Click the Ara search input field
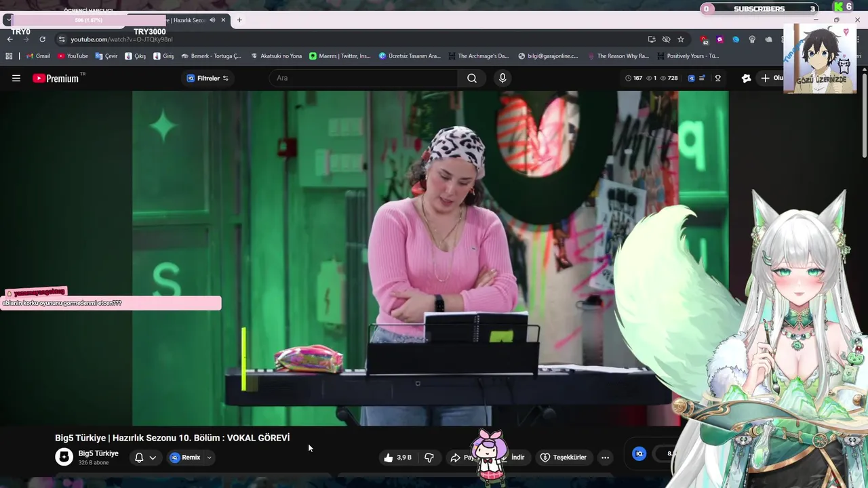Image resolution: width=868 pixels, height=488 pixels. 363,78
